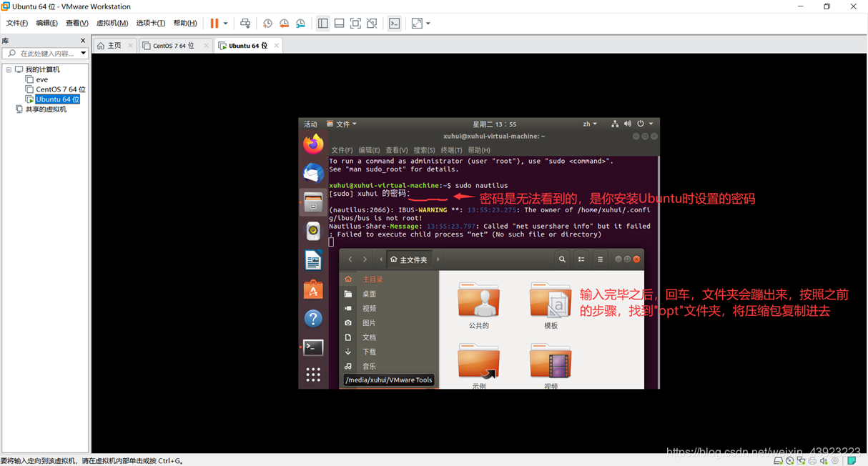
Task: Open the stretch guest dropdown arrow
Action: [428, 24]
